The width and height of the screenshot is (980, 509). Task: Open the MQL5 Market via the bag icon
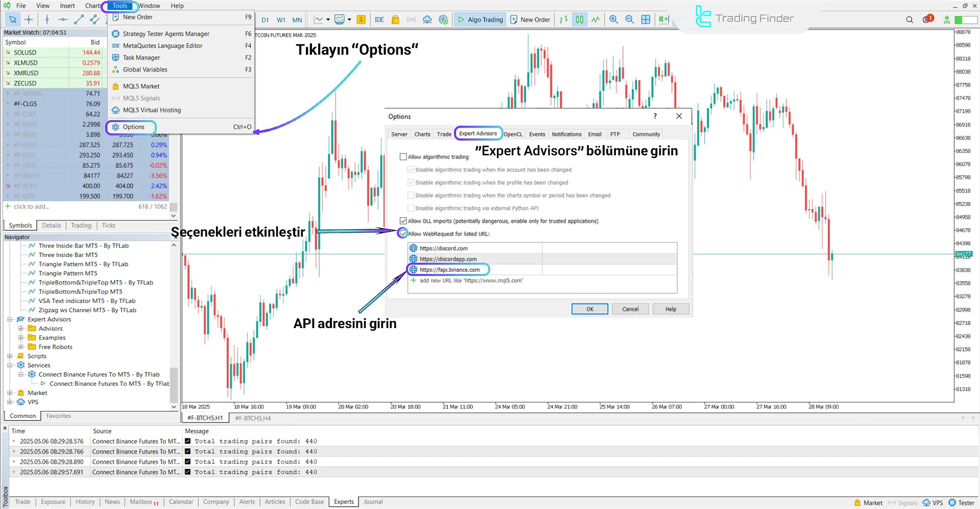[395, 19]
